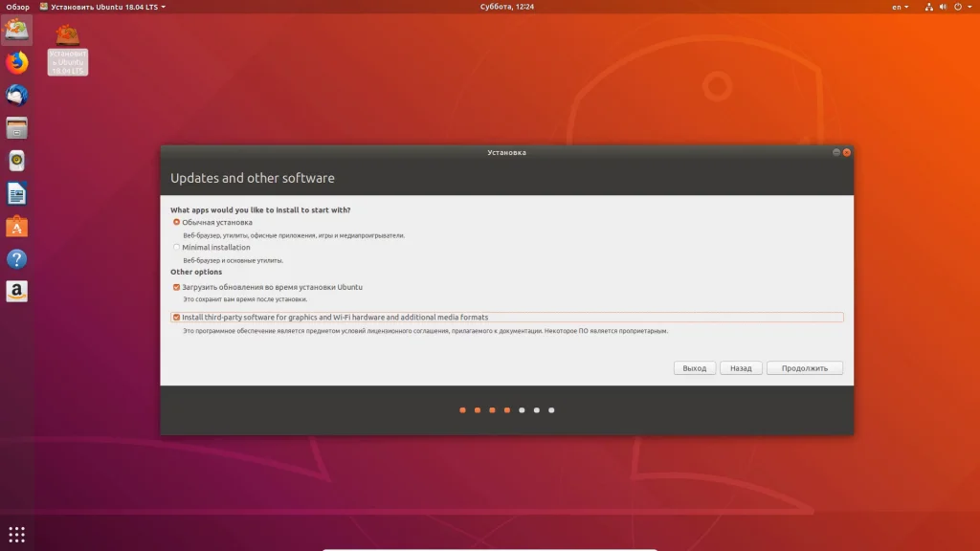Screen dimensions: 980x551
Task: Click the Установка window title
Action: pos(507,152)
